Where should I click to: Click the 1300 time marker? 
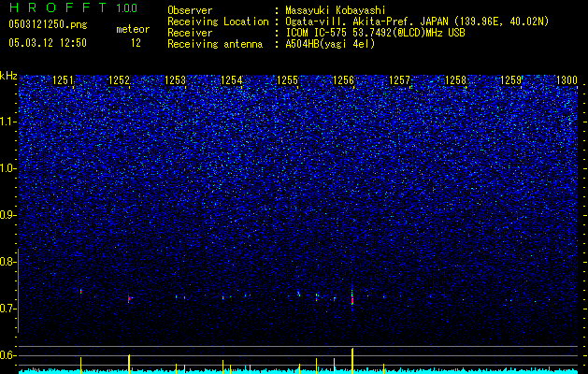click(x=566, y=80)
